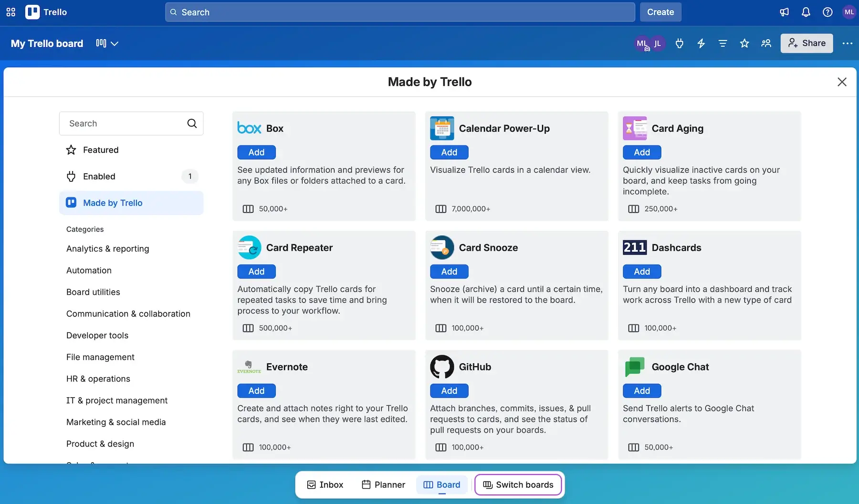Select the Enabled sidebar item
859x504 pixels.
[x=131, y=176]
